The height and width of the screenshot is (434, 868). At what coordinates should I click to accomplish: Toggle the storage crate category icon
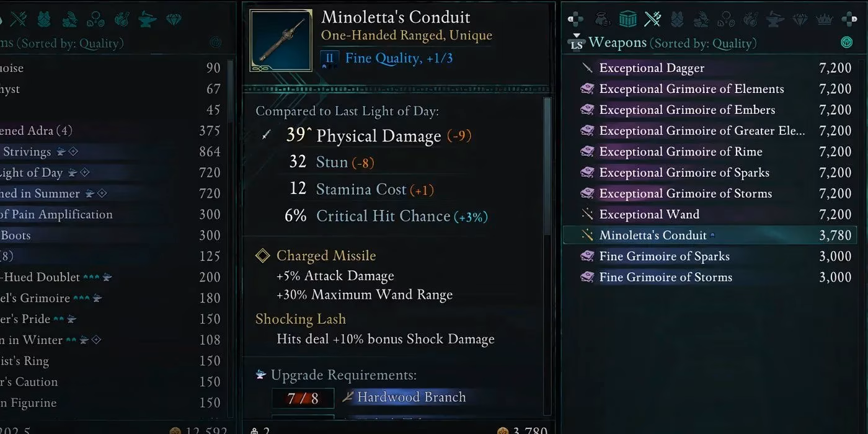[x=627, y=19]
